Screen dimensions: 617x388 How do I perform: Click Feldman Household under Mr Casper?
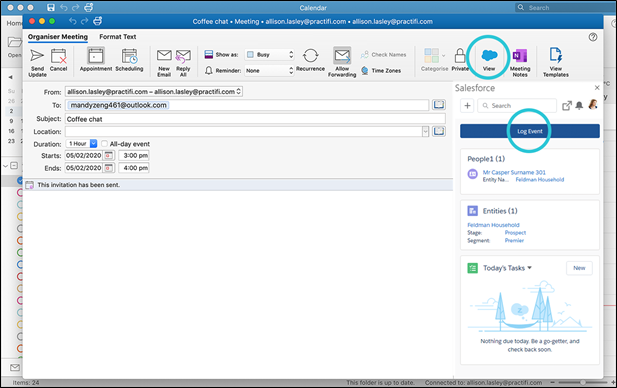pos(539,179)
